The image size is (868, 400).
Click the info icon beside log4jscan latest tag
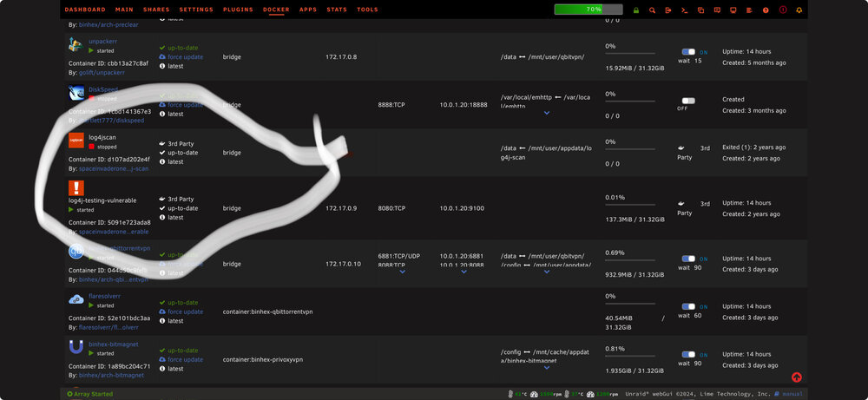point(162,162)
